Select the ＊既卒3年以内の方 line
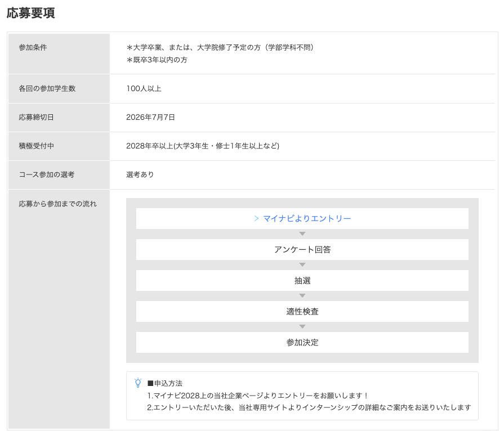This screenshot has width=504, height=431. [157, 60]
